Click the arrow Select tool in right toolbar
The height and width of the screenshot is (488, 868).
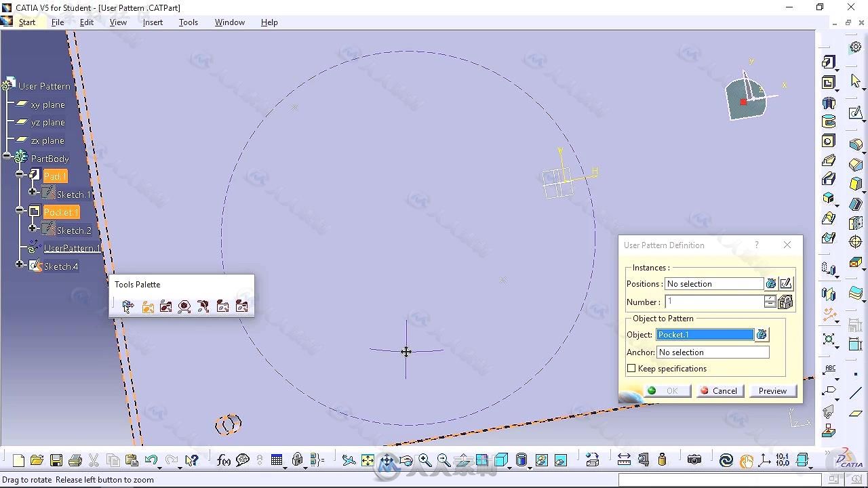tap(855, 81)
